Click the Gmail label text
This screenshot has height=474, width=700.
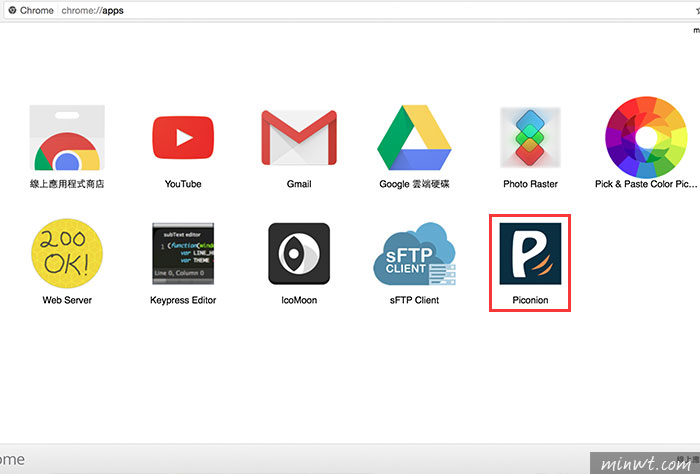[x=299, y=184]
